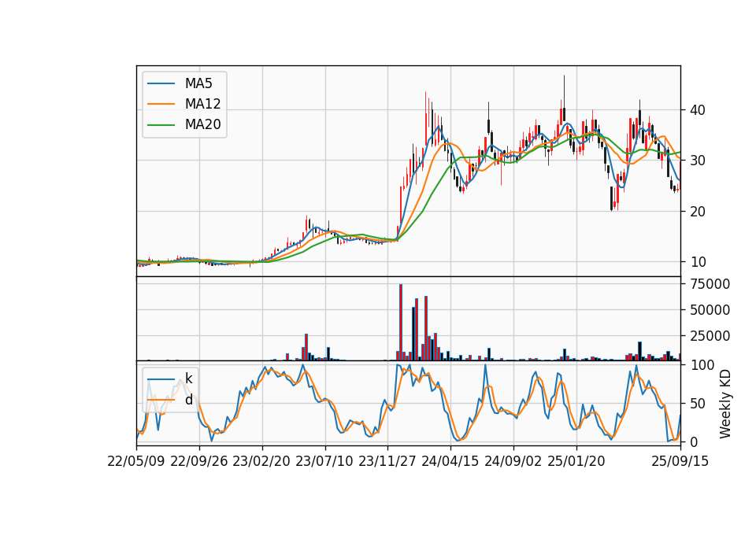
Task: Click the price axis value 30
Action: coord(698,161)
